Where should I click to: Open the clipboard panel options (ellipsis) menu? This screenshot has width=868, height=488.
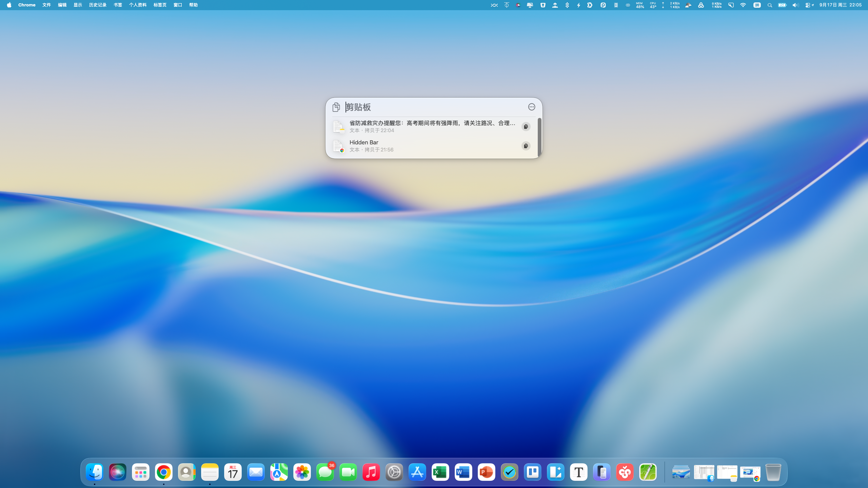[x=531, y=107]
